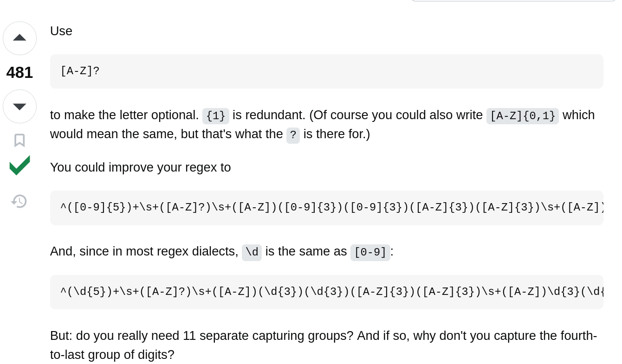Click "to make the letter optional" text

pyautogui.click(x=124, y=115)
